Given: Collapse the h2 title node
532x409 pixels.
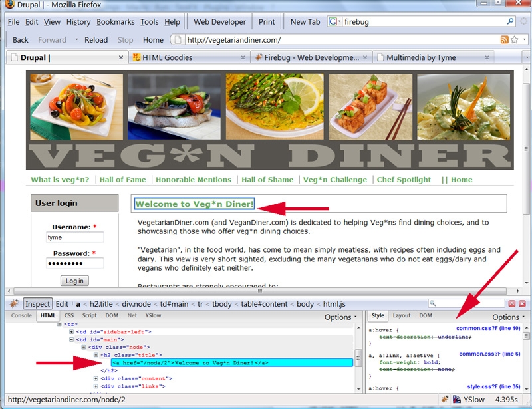Looking at the screenshot, I should pos(97,355).
